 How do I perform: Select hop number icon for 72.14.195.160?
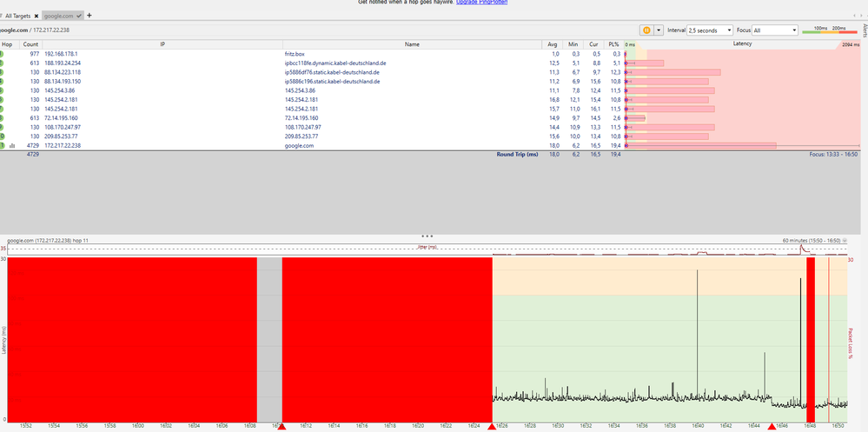(x=2, y=118)
